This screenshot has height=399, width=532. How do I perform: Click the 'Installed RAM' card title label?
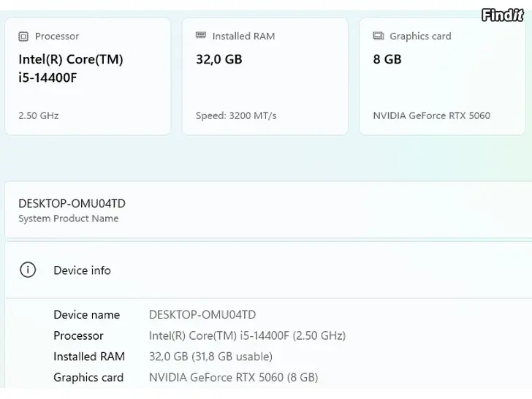(243, 37)
